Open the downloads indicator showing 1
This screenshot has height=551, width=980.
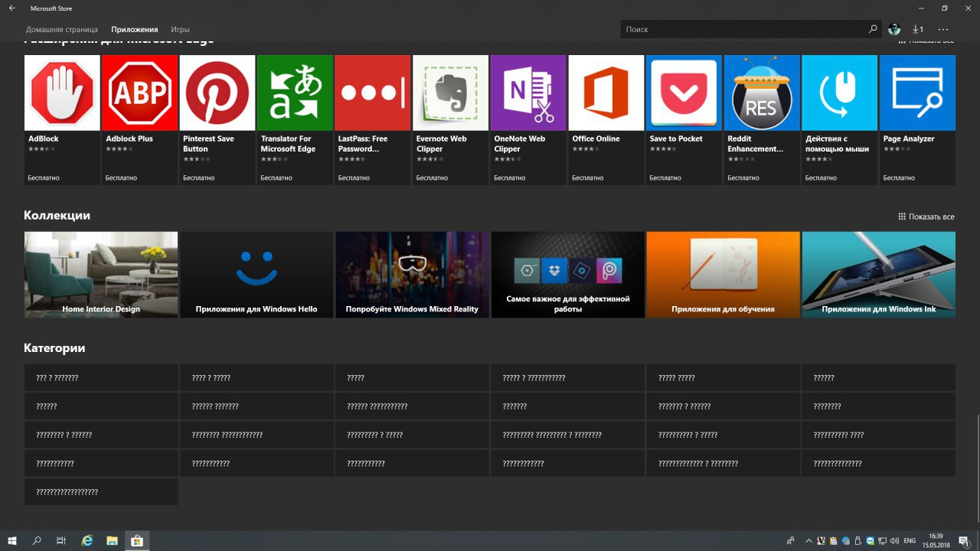[918, 29]
